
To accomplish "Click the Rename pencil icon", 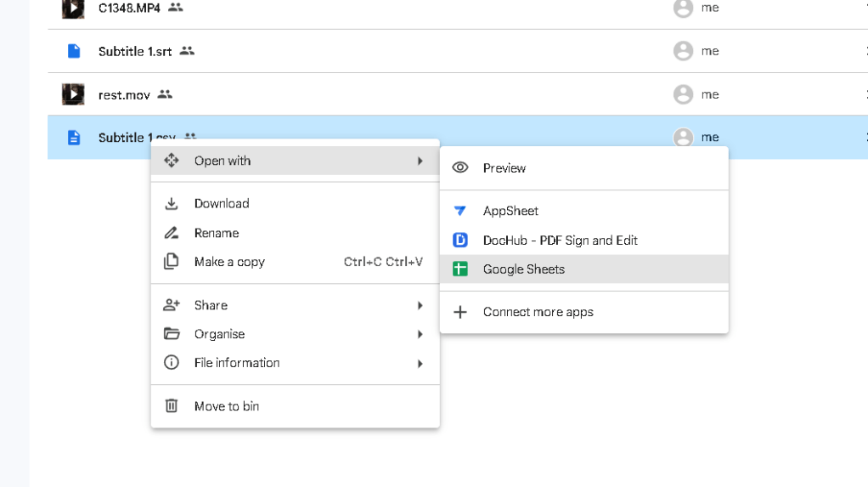I will (172, 233).
